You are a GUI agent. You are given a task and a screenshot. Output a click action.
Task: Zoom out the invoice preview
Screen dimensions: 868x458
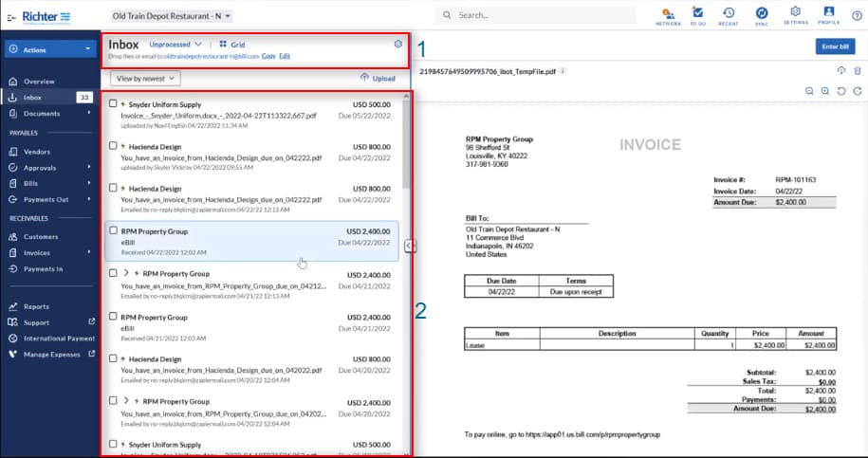point(809,91)
